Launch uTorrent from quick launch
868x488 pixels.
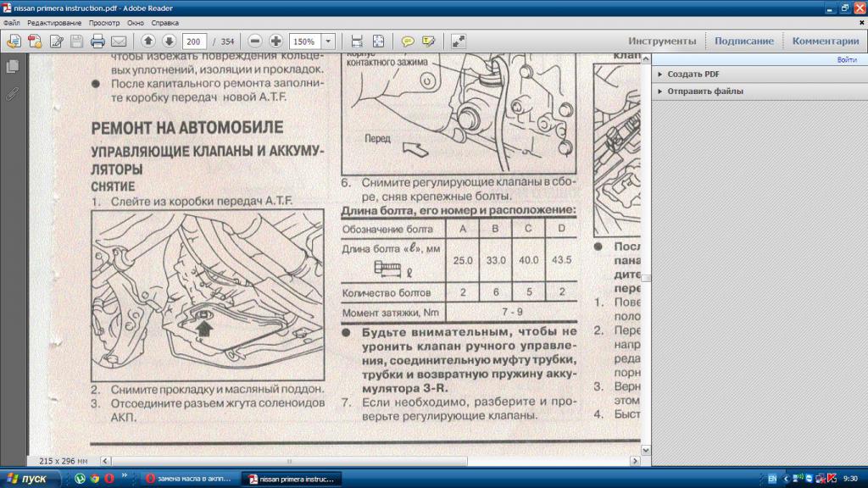(x=80, y=479)
